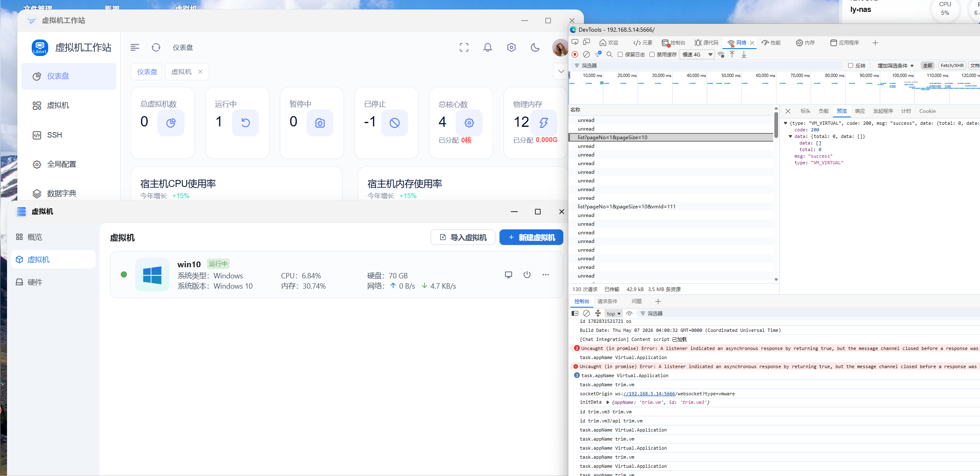This screenshot has width=980, height=476.
Task: Open more options ellipsis for win10
Action: pyautogui.click(x=546, y=275)
